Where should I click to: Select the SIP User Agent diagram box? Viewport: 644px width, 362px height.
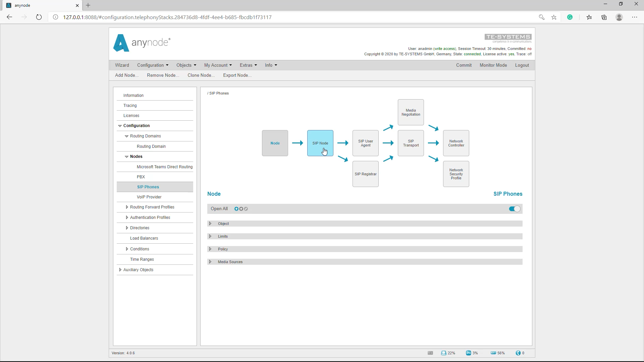pos(366,143)
